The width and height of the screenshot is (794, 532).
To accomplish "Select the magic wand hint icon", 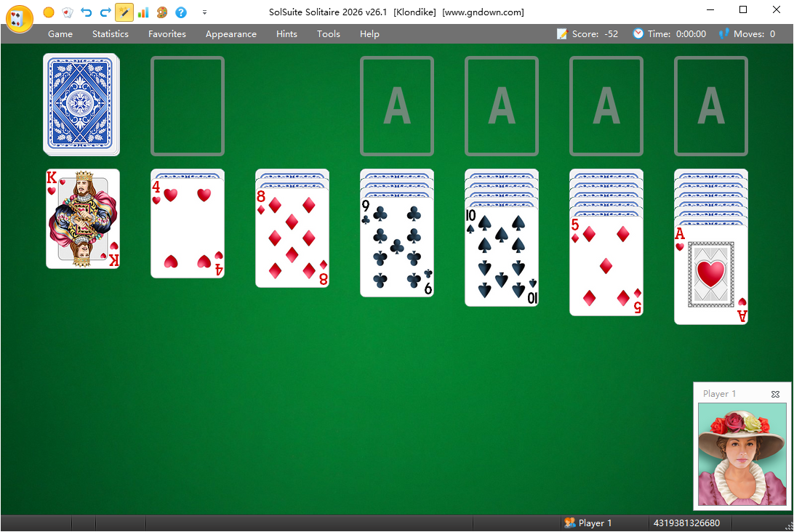I will 124,12.
